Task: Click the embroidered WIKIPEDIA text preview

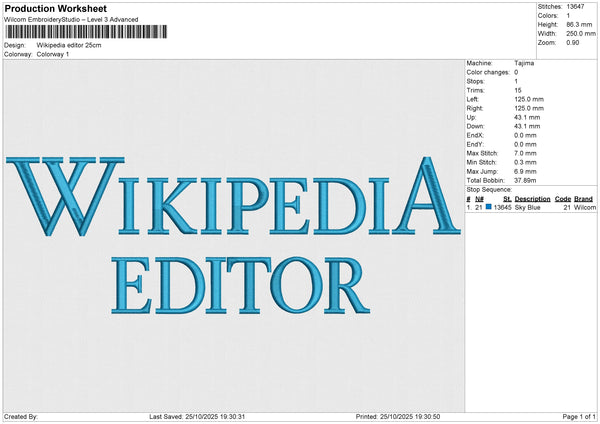Action: tap(233, 196)
